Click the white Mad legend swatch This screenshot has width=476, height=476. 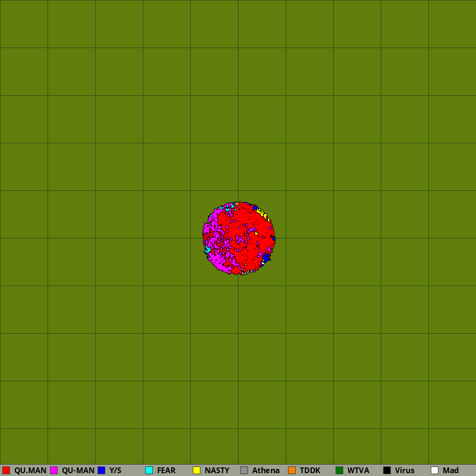pyautogui.click(x=435, y=470)
